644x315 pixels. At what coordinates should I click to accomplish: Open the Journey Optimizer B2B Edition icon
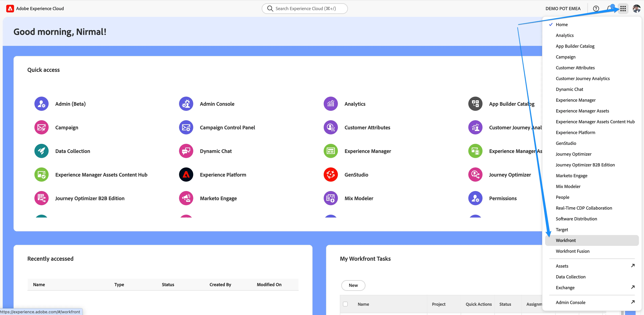[x=41, y=198]
